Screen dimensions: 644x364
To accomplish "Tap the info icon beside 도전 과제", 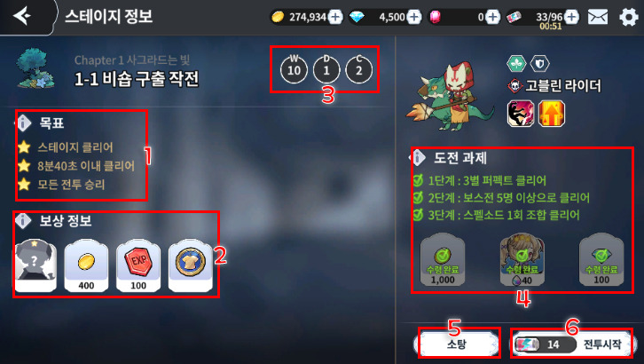I will tap(418, 157).
